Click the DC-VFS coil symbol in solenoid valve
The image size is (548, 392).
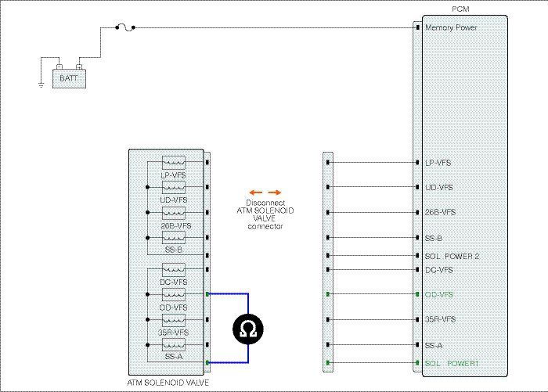tap(174, 269)
